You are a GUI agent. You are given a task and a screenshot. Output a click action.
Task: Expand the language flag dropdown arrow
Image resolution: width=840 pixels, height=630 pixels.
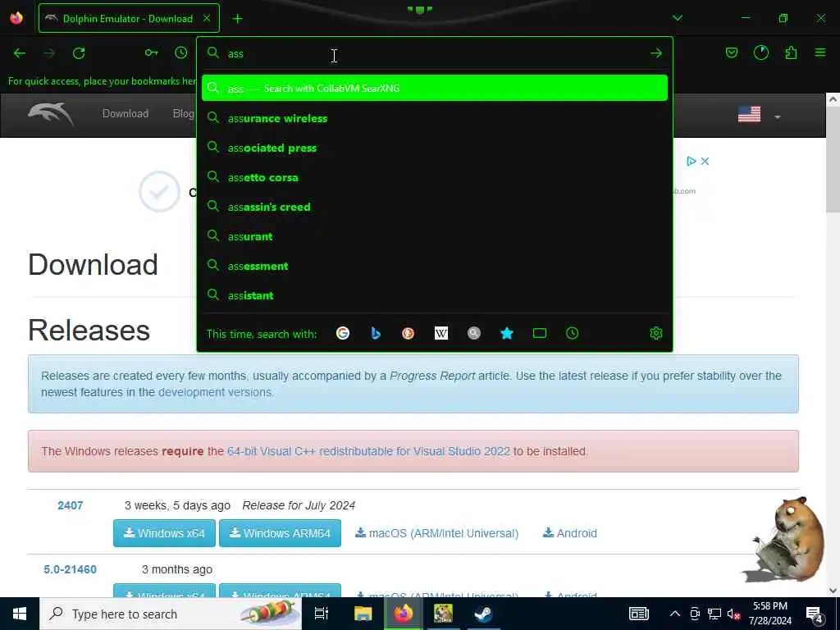(x=778, y=116)
